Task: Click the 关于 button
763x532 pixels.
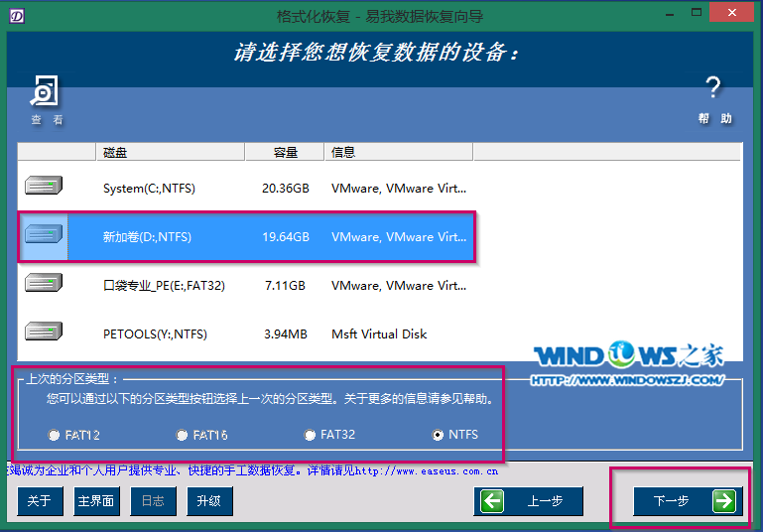Action: (40, 501)
